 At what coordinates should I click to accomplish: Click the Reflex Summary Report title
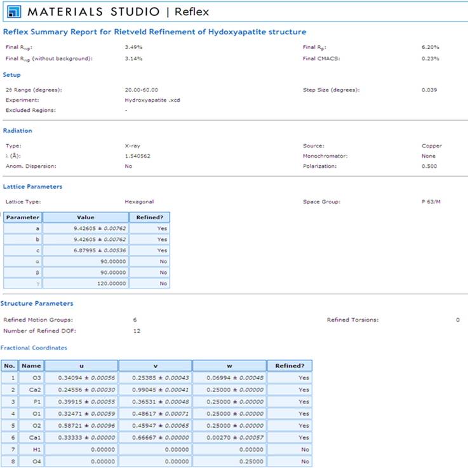[x=154, y=32]
